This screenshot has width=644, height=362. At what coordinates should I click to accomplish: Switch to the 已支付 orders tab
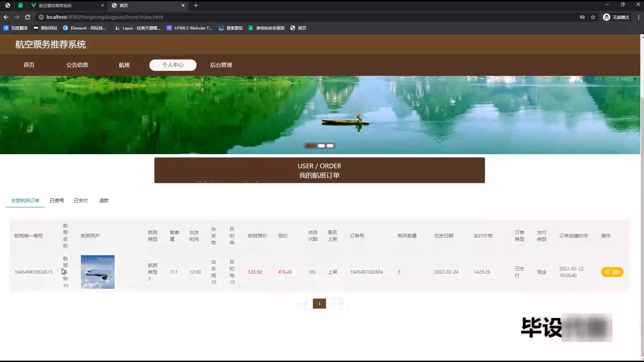coord(81,200)
